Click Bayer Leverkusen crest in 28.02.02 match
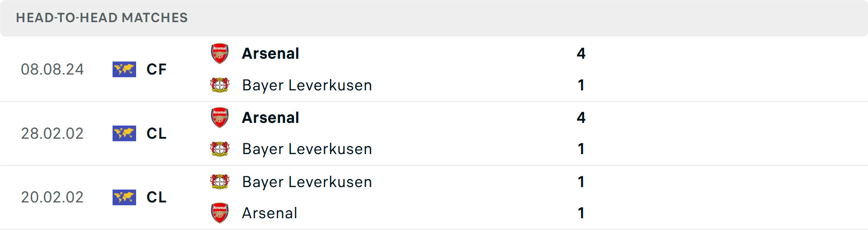 (220, 149)
